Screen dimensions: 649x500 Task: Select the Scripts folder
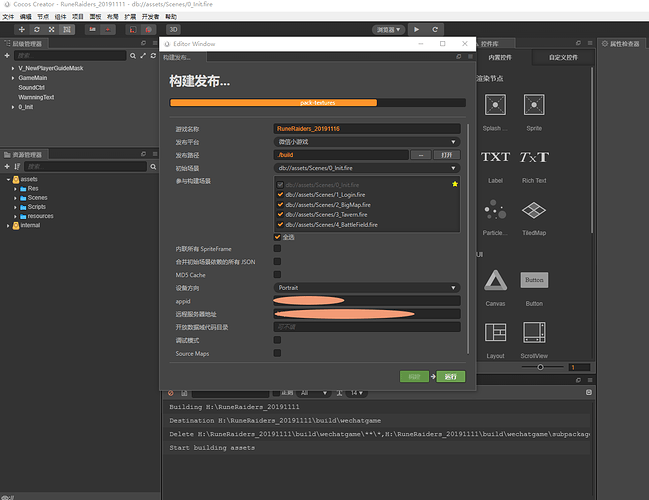(36, 207)
